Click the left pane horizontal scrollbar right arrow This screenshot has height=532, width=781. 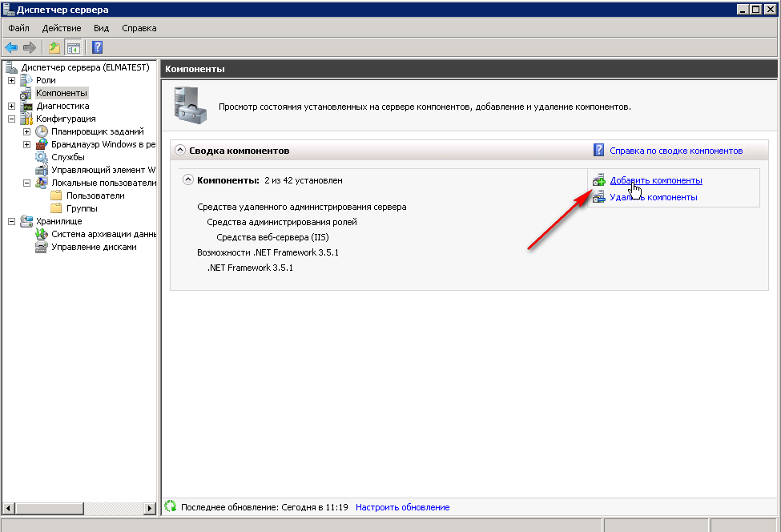(150, 508)
